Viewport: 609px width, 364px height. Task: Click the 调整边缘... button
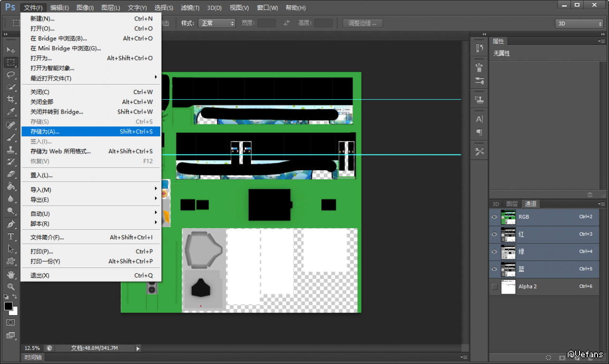click(362, 23)
